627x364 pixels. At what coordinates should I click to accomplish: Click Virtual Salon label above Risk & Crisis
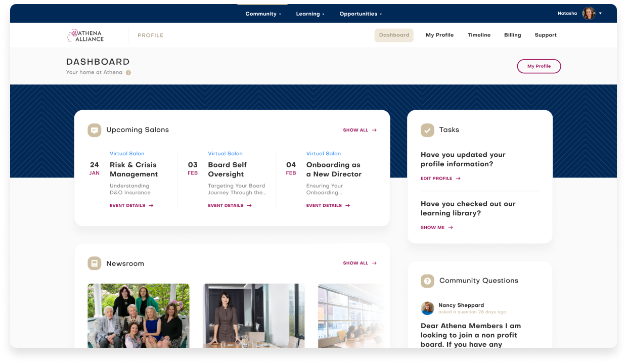[x=127, y=154]
